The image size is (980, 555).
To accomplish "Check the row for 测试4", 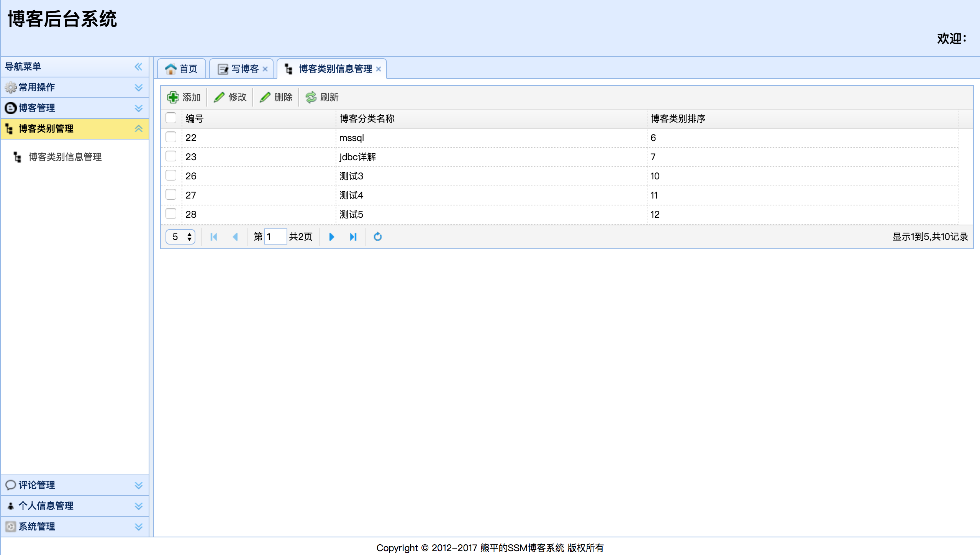I will click(171, 195).
